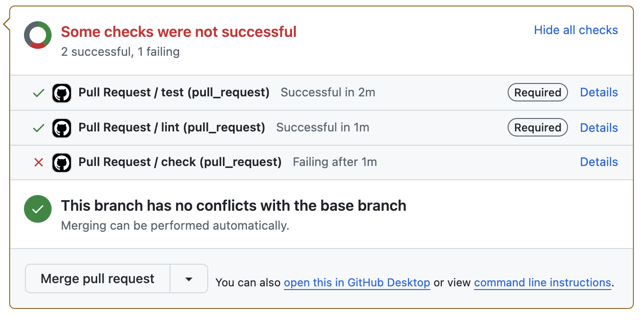
Task: Click the heading Some checks were not successful
Action: click(x=178, y=32)
